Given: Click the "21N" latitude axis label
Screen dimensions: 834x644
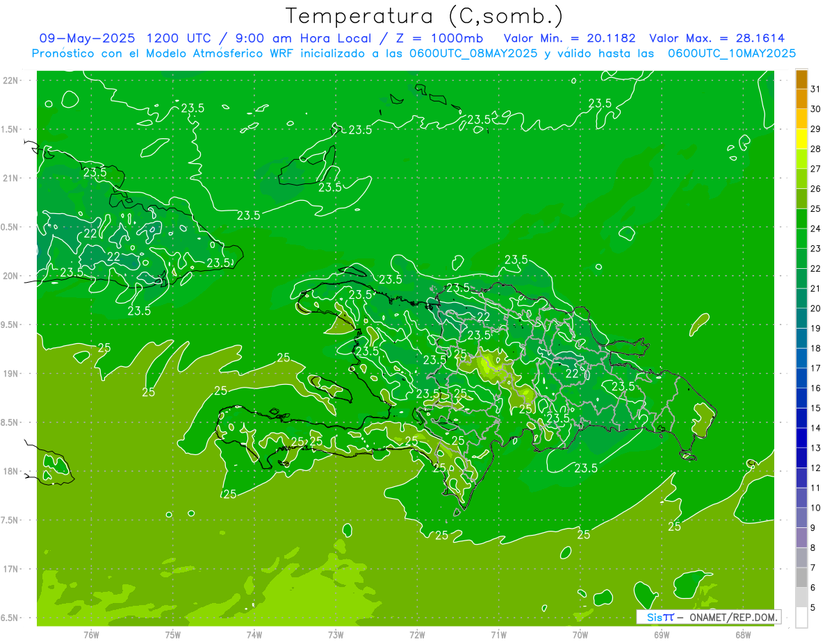Looking at the screenshot, I should pos(12,178).
